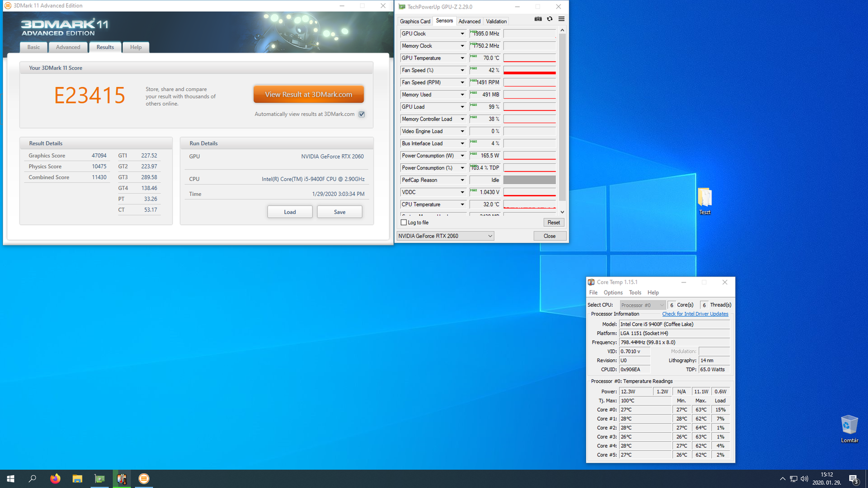Open File Explorer from the taskbar
Image resolution: width=868 pixels, height=488 pixels.
(x=77, y=479)
